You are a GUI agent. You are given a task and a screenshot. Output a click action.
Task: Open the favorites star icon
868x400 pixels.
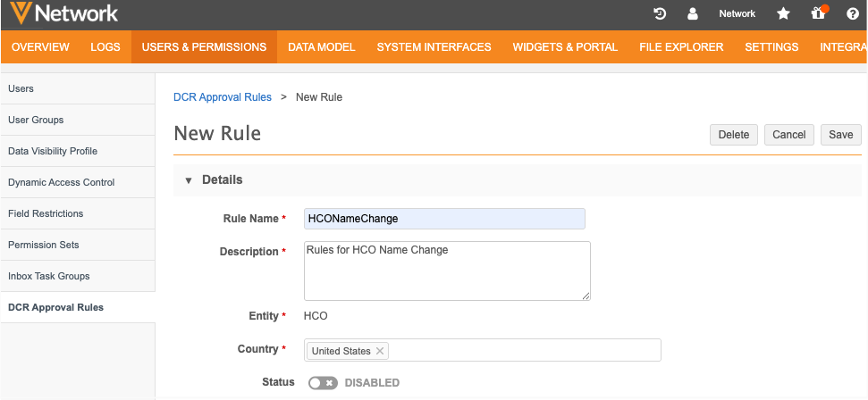[x=783, y=13]
